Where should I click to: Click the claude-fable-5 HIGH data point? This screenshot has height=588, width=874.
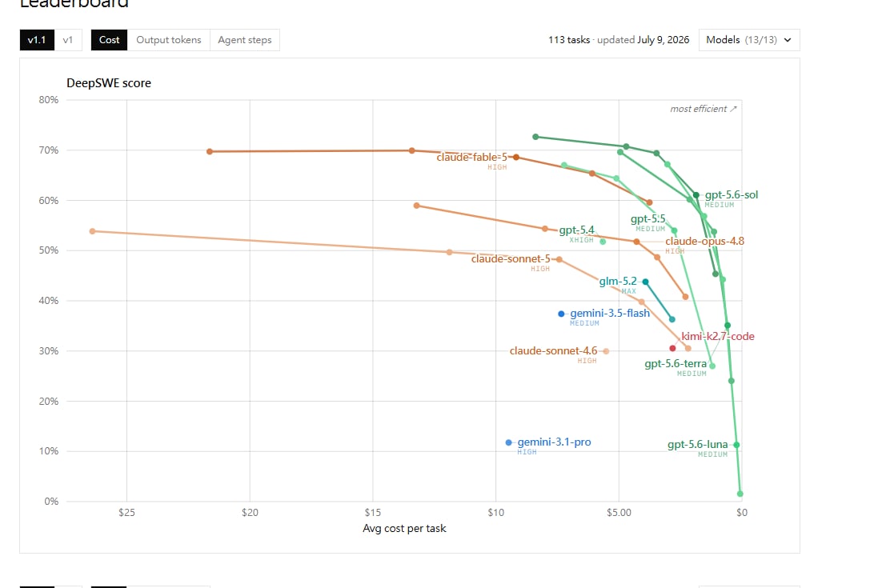coord(516,158)
